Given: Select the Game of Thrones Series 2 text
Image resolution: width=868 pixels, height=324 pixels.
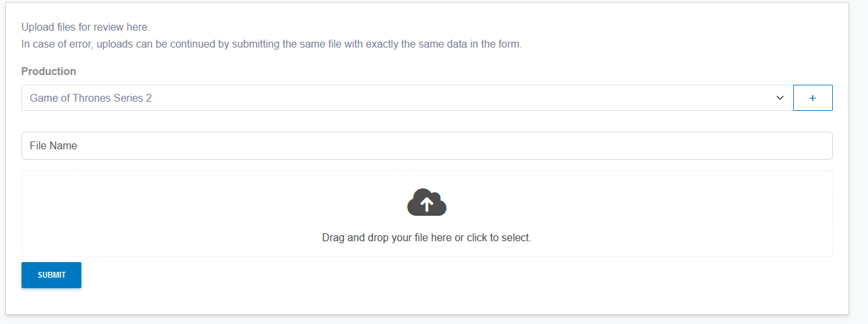Looking at the screenshot, I should [91, 98].
